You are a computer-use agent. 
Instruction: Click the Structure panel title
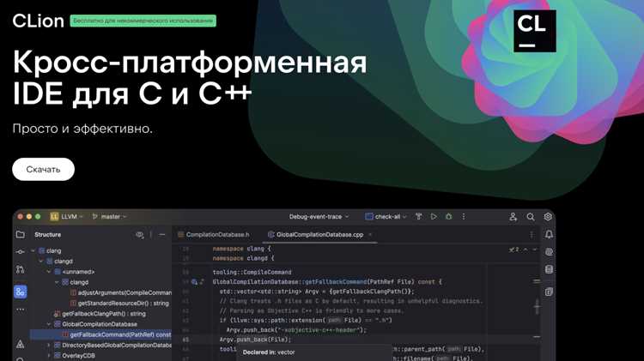click(x=47, y=235)
